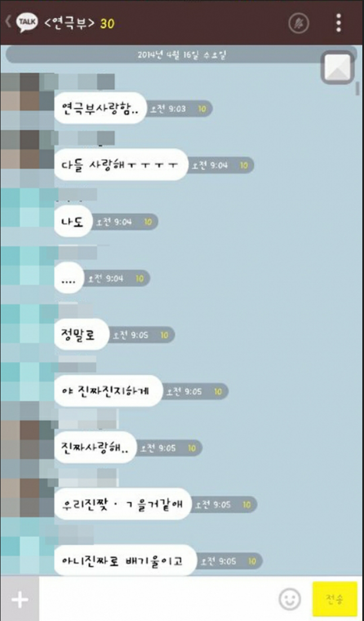The image size is (364, 621).
Task: Click the chat scrollbar handle at right edge
Action: [x=358, y=89]
